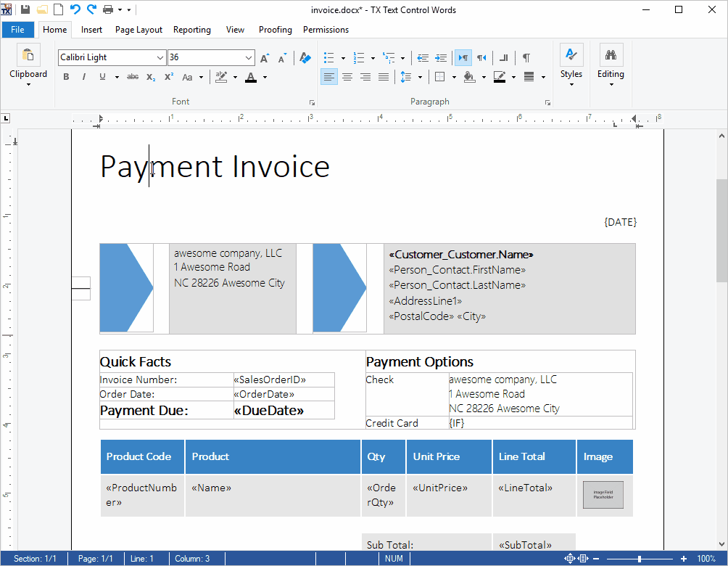728x566 pixels.
Task: Toggle Italic formatting
Action: (84, 77)
